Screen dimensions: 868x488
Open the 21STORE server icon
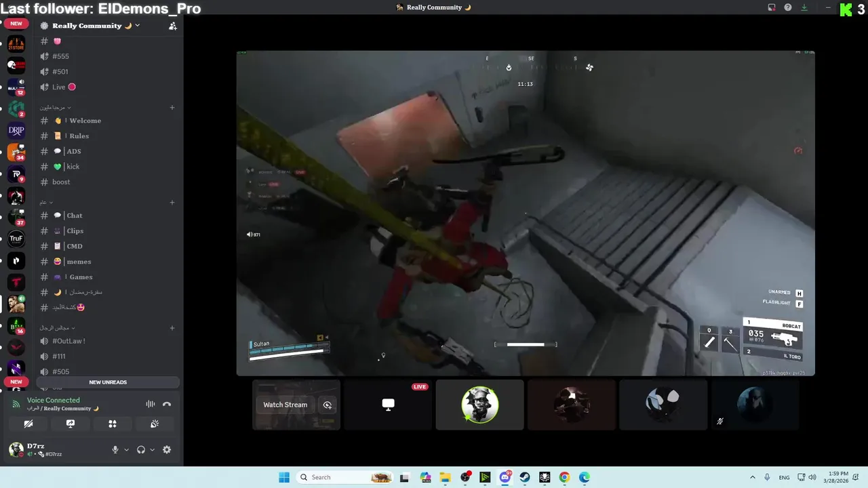pyautogui.click(x=16, y=44)
